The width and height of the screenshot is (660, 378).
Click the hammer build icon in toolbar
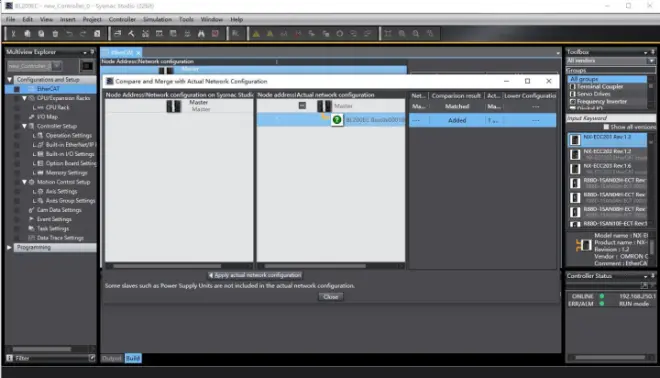(131, 34)
